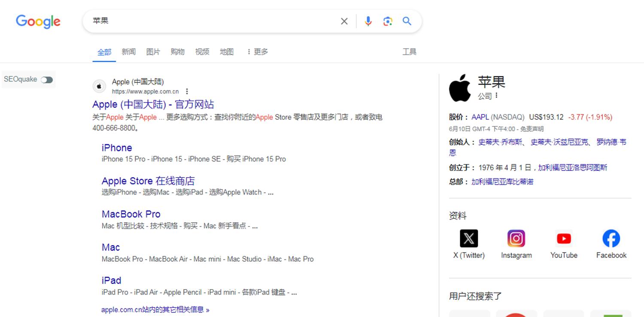Click the blue search magnifier icon
Screen dimensions: 644x317
(407, 21)
